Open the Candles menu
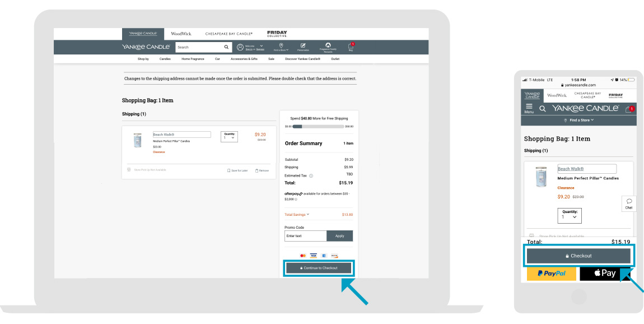 coord(165,59)
